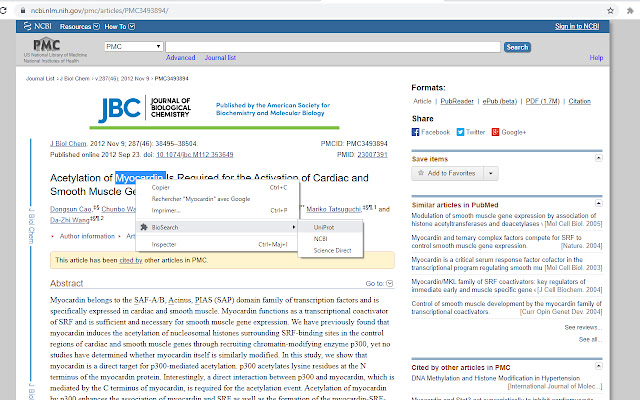This screenshot has width=640, height=400.
Task: Open ePub (beta) format link
Action: (x=500, y=101)
